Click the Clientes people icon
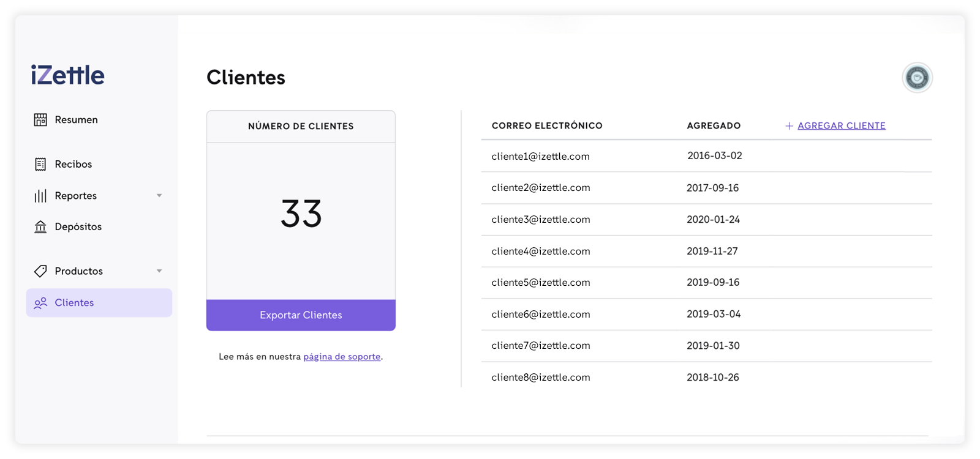This screenshot has width=980, height=459. tap(40, 303)
